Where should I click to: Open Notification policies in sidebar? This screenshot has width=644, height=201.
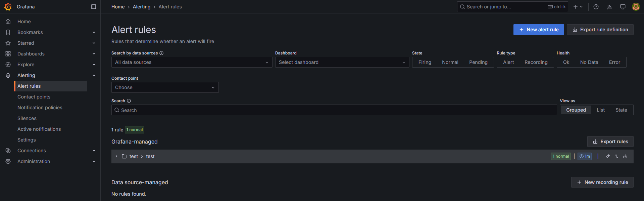pos(40,108)
